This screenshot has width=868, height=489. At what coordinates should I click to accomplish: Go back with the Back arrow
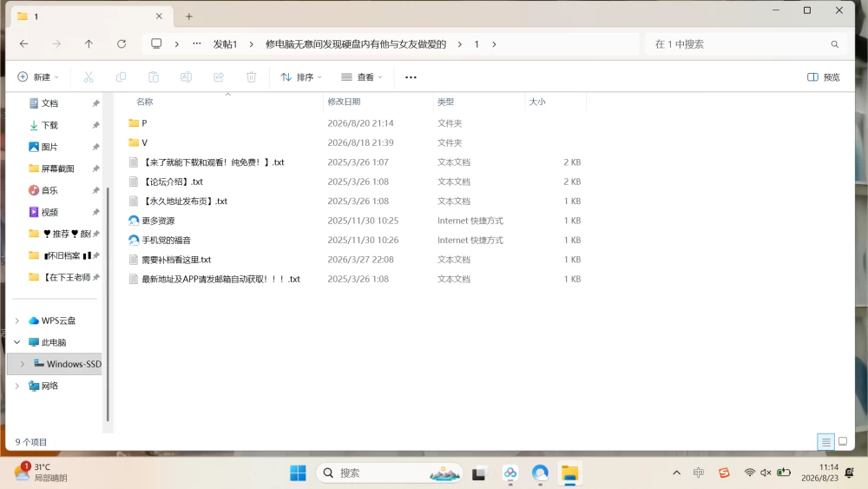click(x=23, y=43)
